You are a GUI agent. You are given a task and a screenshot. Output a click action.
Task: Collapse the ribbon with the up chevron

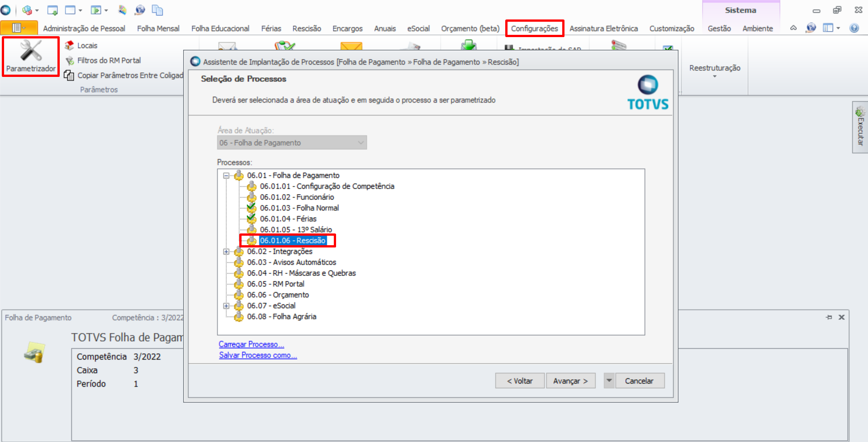[793, 28]
